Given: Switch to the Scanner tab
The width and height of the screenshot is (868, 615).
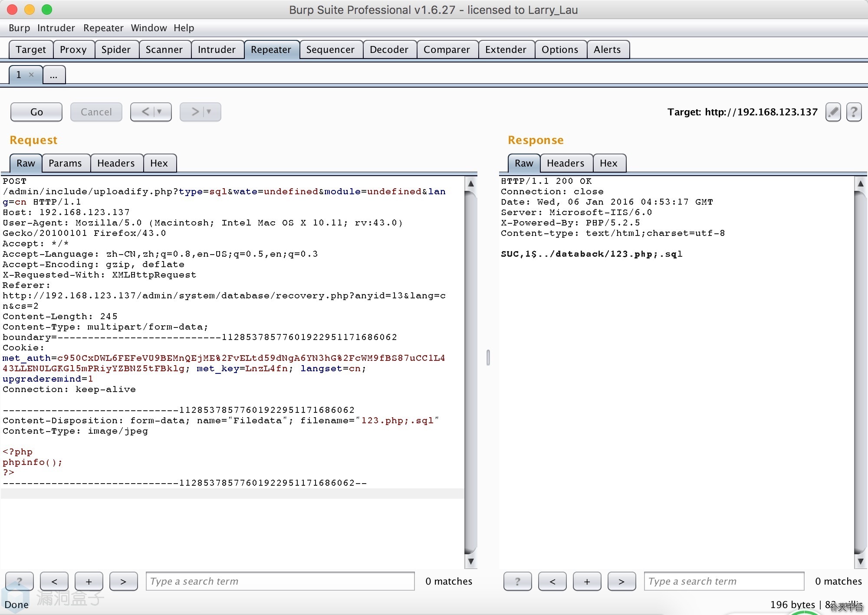Looking at the screenshot, I should point(164,49).
